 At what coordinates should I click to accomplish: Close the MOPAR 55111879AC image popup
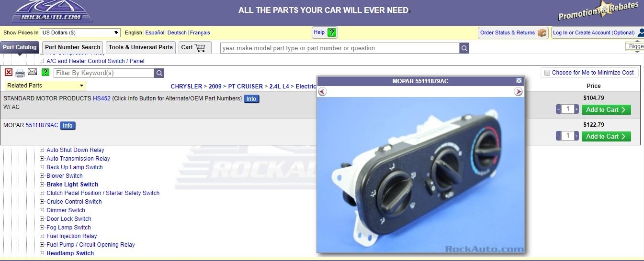click(519, 81)
